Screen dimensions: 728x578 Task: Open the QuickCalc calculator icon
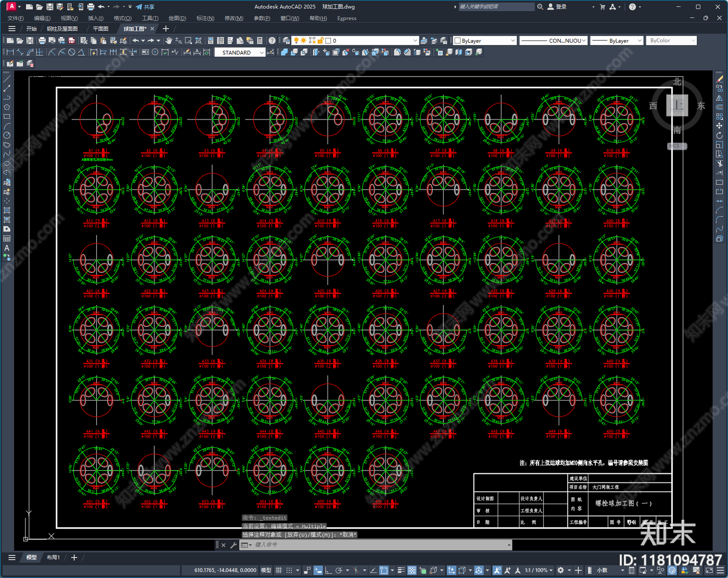pyautogui.click(x=260, y=41)
